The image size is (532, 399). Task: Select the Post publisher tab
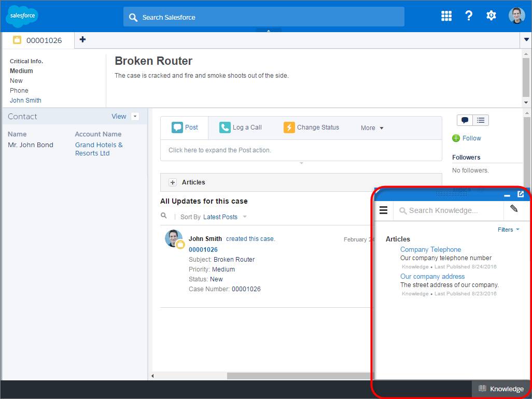pos(184,127)
